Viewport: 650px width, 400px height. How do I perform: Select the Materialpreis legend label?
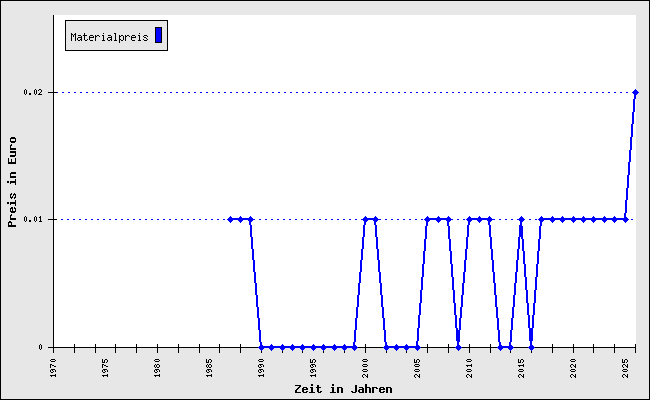(109, 37)
